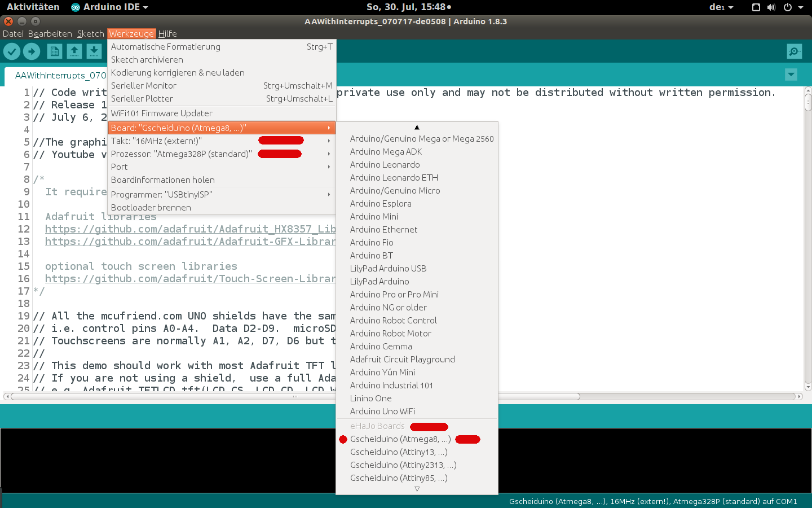Image resolution: width=812 pixels, height=508 pixels.
Task: Click the Adafruit_HX8357 GitHub link
Action: 190,229
